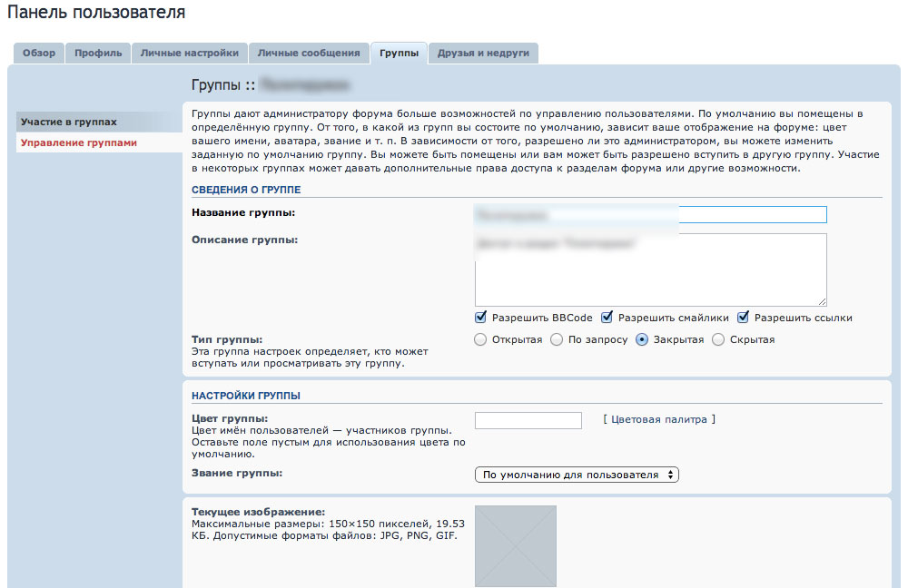Uncheck the Разрешить смайлики checkbox
The width and height of the screenshot is (908, 588).
pos(607,318)
